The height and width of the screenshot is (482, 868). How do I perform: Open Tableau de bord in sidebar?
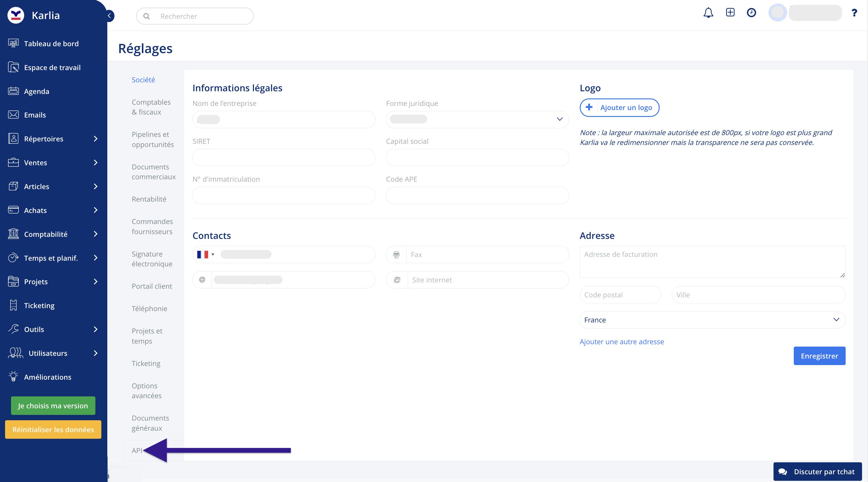[51, 44]
